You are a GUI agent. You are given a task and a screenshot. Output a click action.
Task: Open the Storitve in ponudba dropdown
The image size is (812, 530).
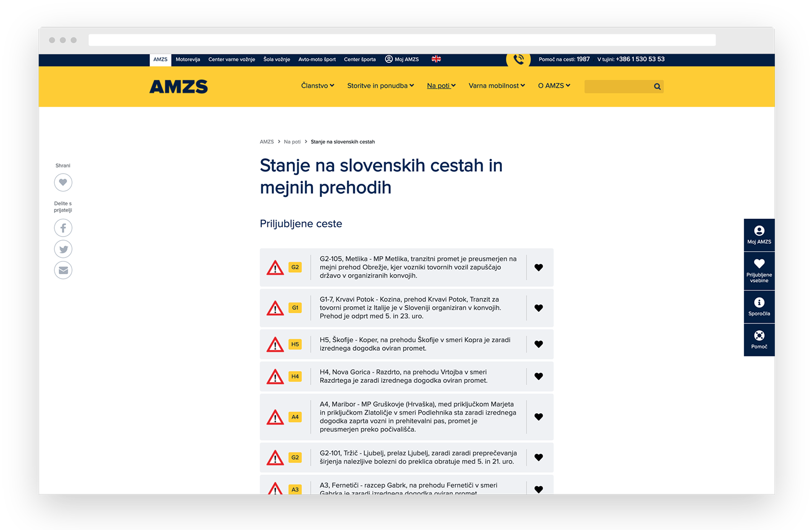pyautogui.click(x=380, y=86)
